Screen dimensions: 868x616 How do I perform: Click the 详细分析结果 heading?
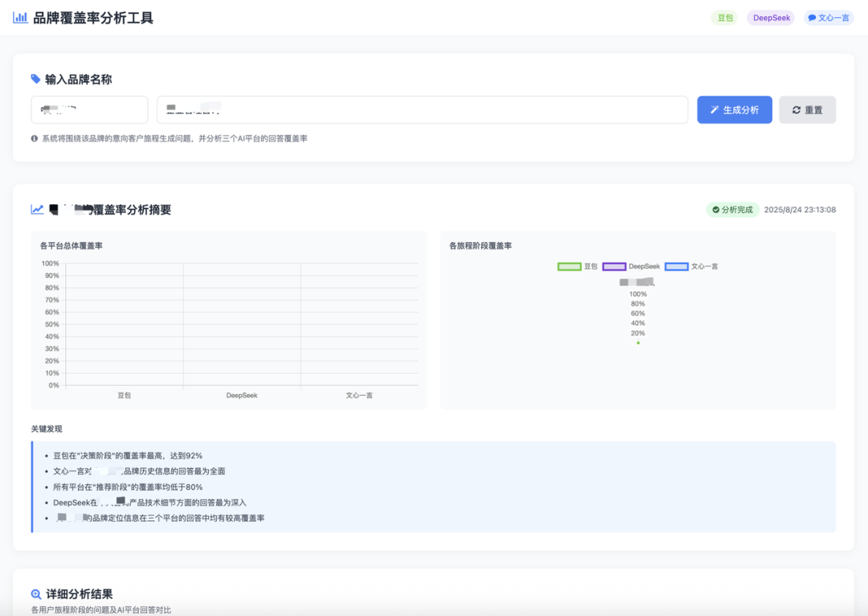pos(79,594)
